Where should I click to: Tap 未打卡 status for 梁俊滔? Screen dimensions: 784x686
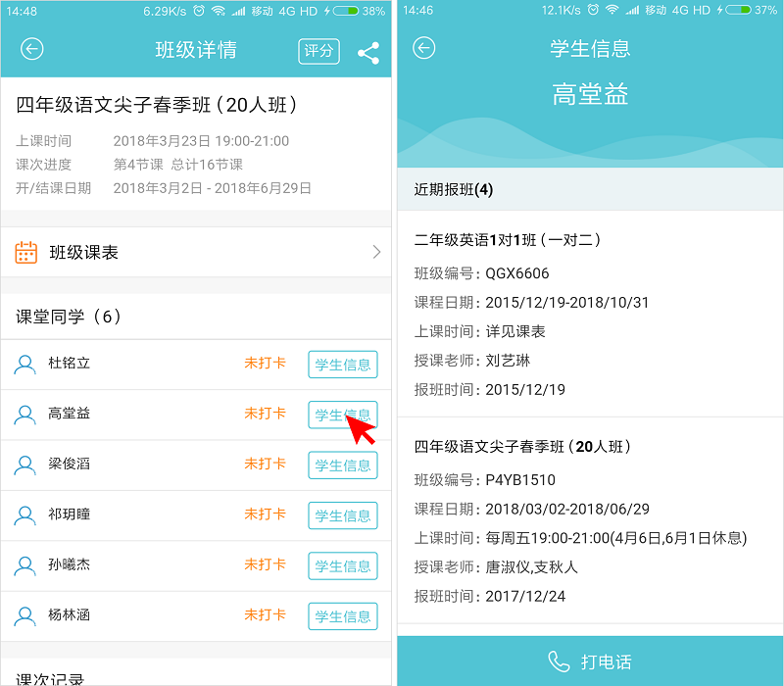pos(265,465)
